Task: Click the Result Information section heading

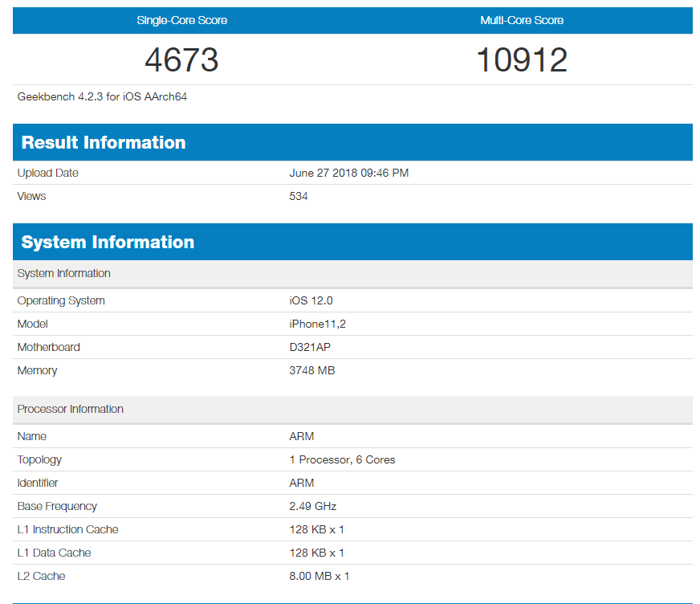Action: tap(104, 143)
